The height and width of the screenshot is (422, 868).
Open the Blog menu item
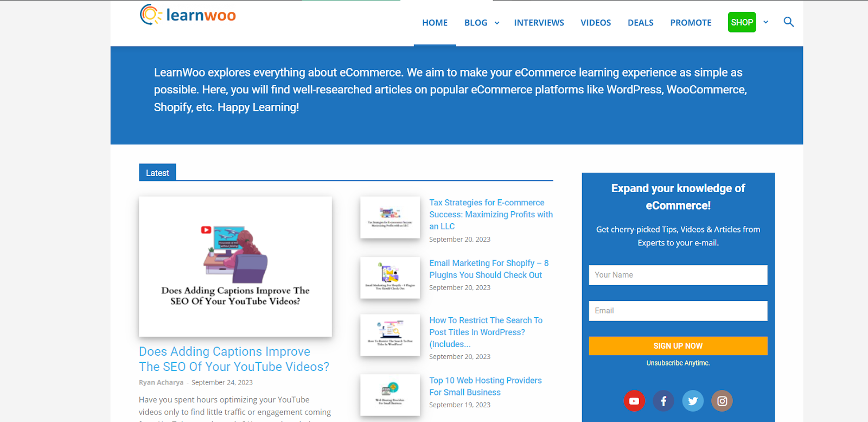point(476,23)
